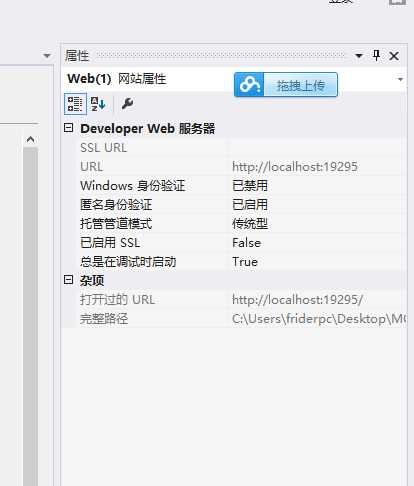Click the C:\Users\friderpc\Desktop path value
This screenshot has width=414, height=486.
(x=319, y=319)
